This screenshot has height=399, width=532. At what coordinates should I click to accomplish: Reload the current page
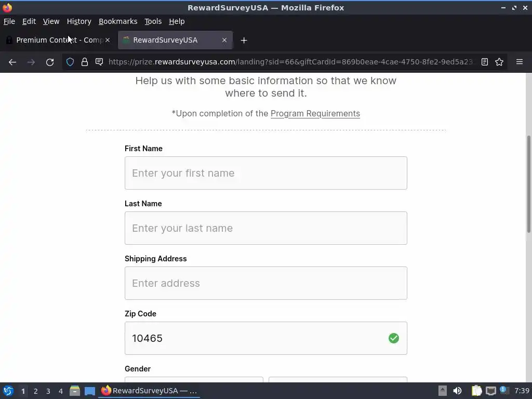[x=50, y=62]
